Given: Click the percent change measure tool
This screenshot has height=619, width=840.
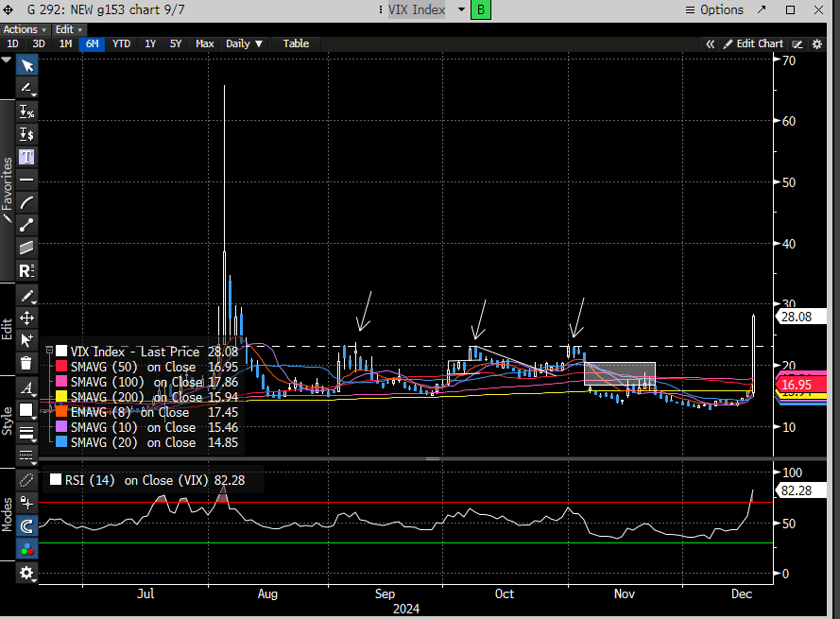Looking at the screenshot, I should (27, 111).
